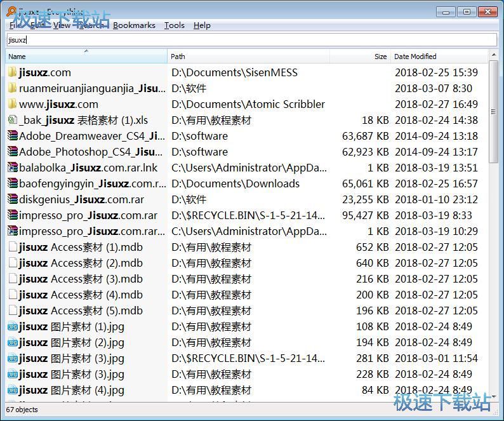Click the vertical scrollbar down arrow
This screenshot has width=504, height=421.
(x=494, y=396)
